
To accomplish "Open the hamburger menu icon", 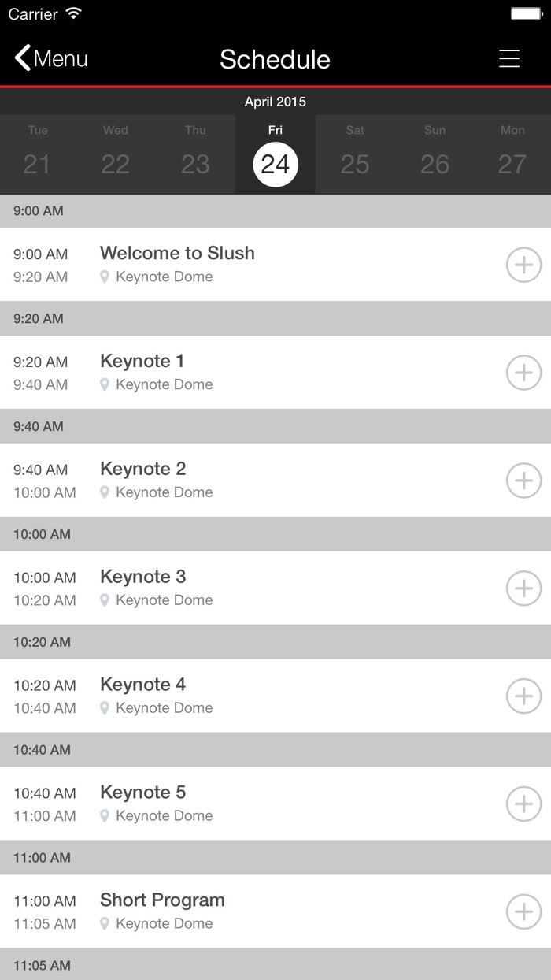I will [x=509, y=59].
